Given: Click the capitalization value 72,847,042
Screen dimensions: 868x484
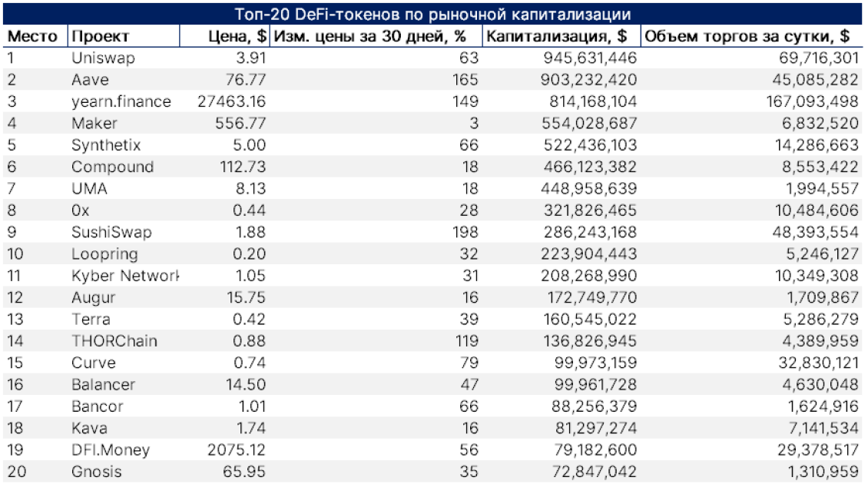Looking at the screenshot, I should (595, 472).
